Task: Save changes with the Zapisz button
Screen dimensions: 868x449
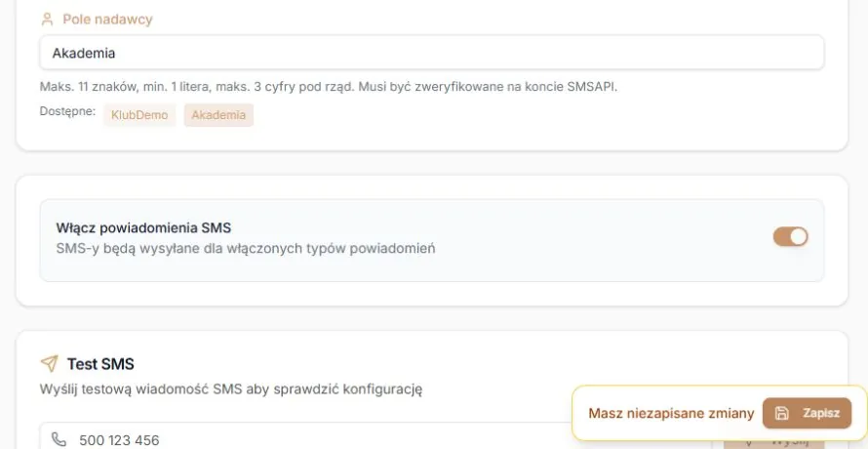Action: (x=807, y=413)
